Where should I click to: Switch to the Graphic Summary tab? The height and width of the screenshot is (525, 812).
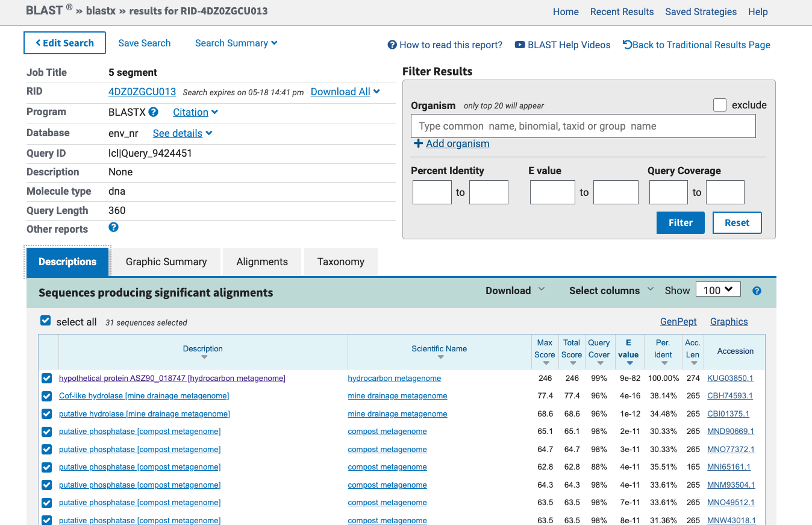[x=166, y=262]
